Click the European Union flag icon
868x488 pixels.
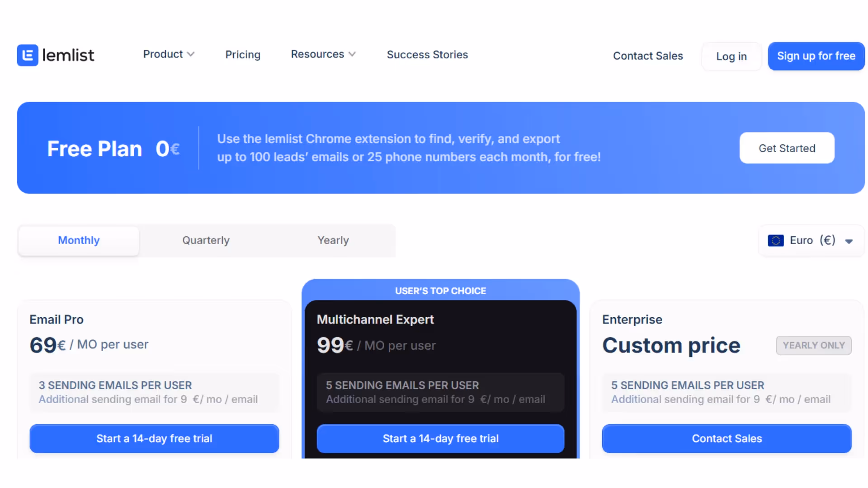(x=776, y=240)
